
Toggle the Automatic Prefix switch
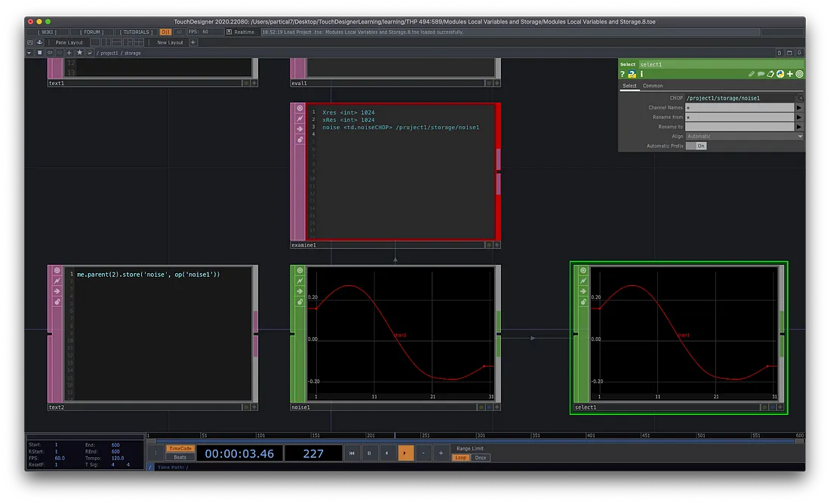pos(696,146)
